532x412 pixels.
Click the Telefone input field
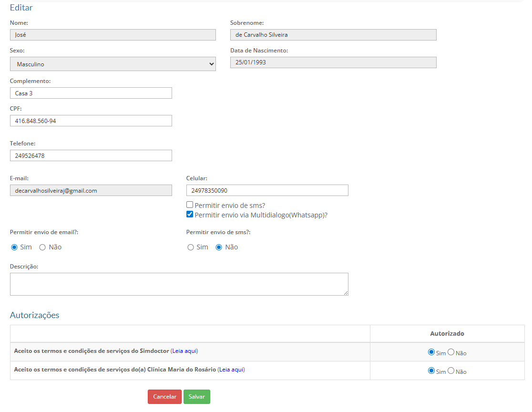(91, 155)
